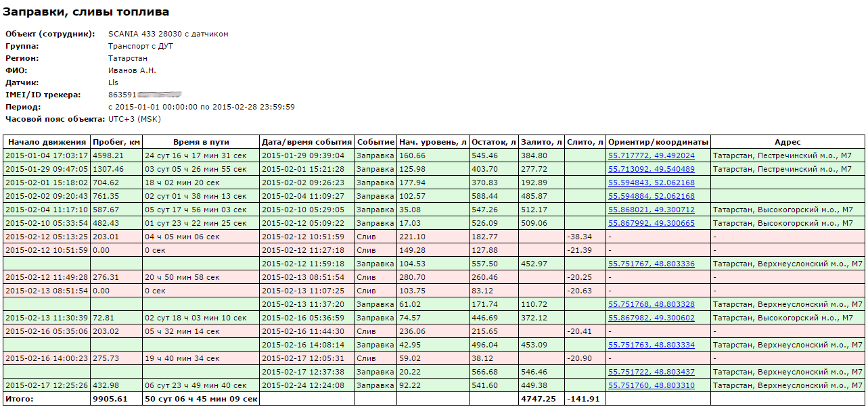
Task: Open coordinates link 55.717772, 49.492024
Action: click(x=651, y=155)
